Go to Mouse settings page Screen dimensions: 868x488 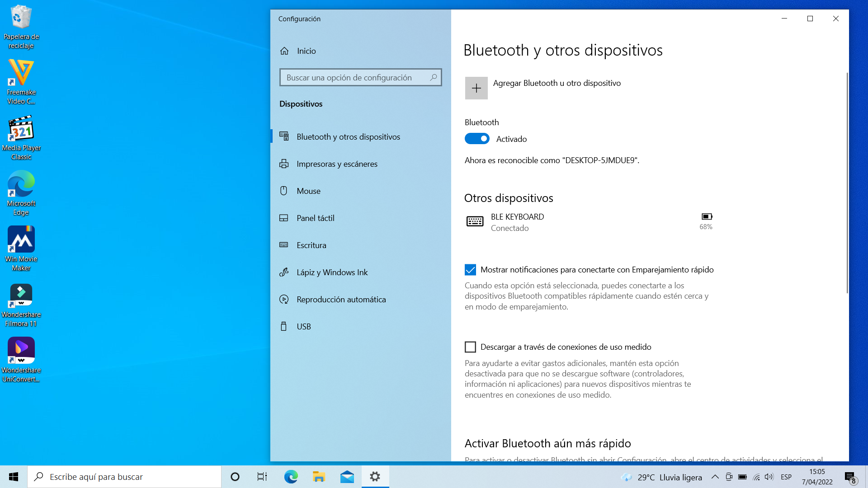(308, 191)
